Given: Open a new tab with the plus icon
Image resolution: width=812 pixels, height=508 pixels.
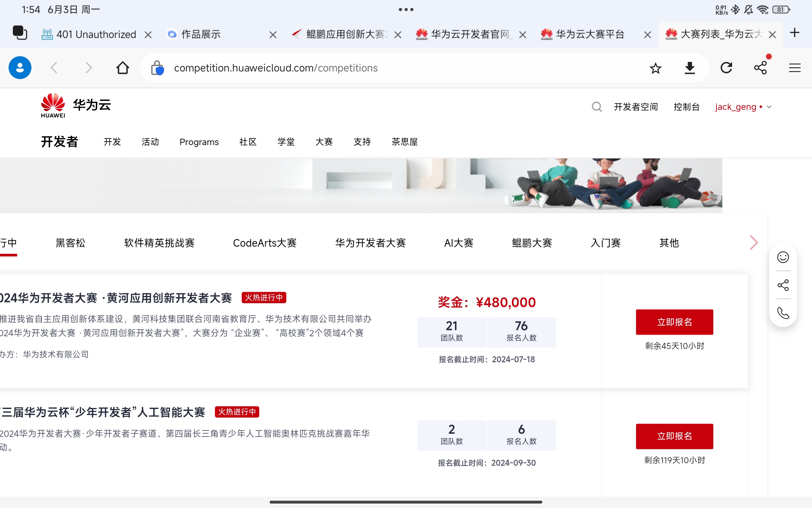Looking at the screenshot, I should [x=795, y=33].
